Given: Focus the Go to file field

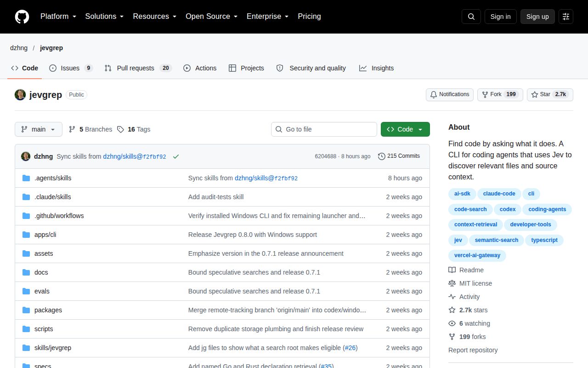Looking at the screenshot, I should 324,129.
